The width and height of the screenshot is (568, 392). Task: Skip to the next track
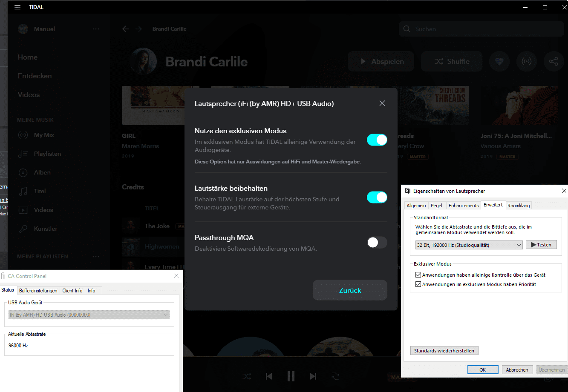pos(313,376)
